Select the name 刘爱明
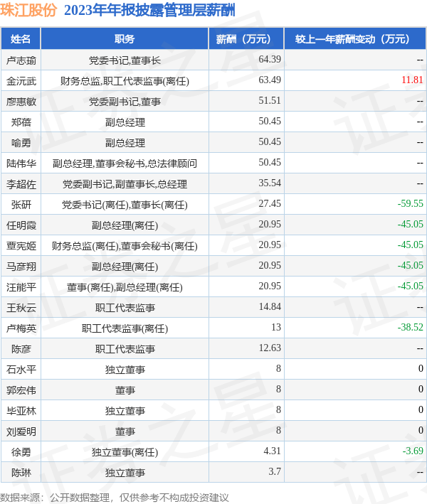Viewport: 427px width, 504px height. click(21, 431)
